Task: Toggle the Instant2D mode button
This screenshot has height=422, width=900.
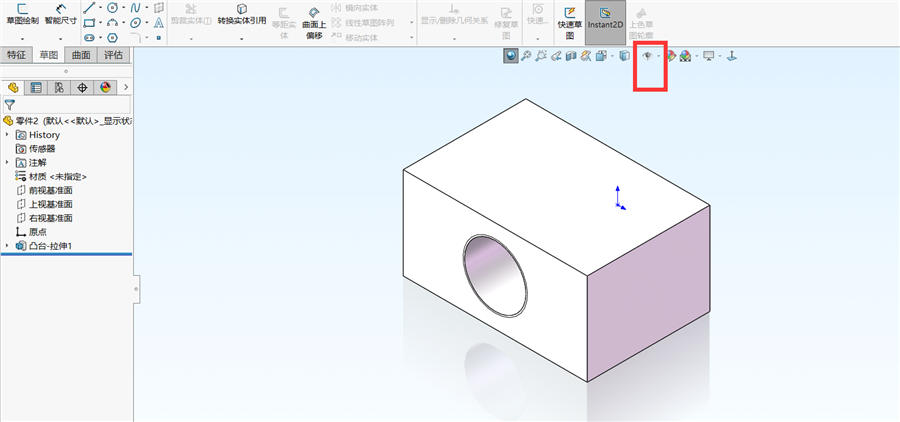Action: [x=605, y=23]
